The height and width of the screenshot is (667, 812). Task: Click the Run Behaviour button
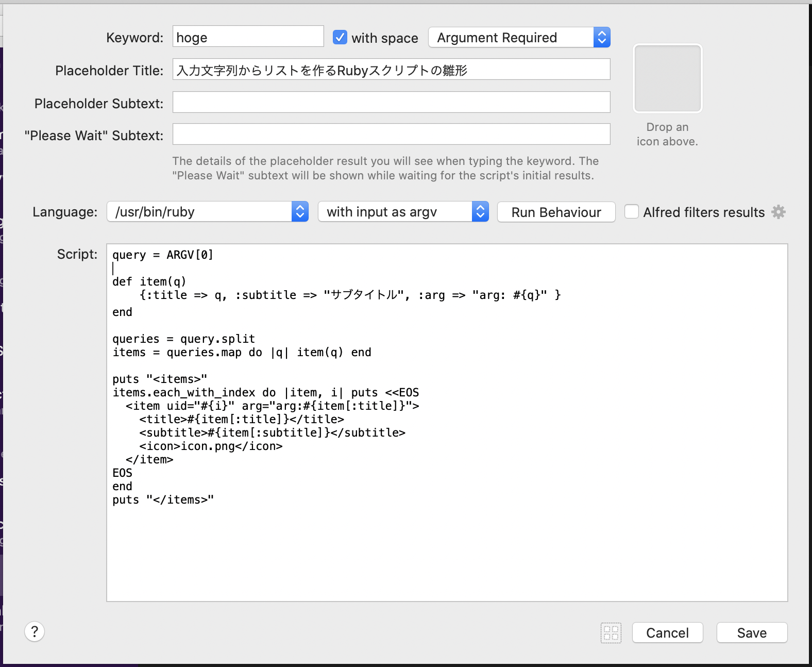[x=556, y=212]
